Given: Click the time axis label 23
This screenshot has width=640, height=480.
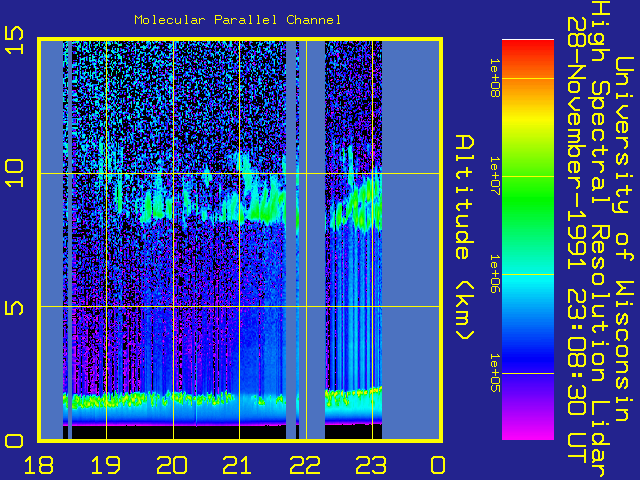Looking at the screenshot, I should coord(371,465).
